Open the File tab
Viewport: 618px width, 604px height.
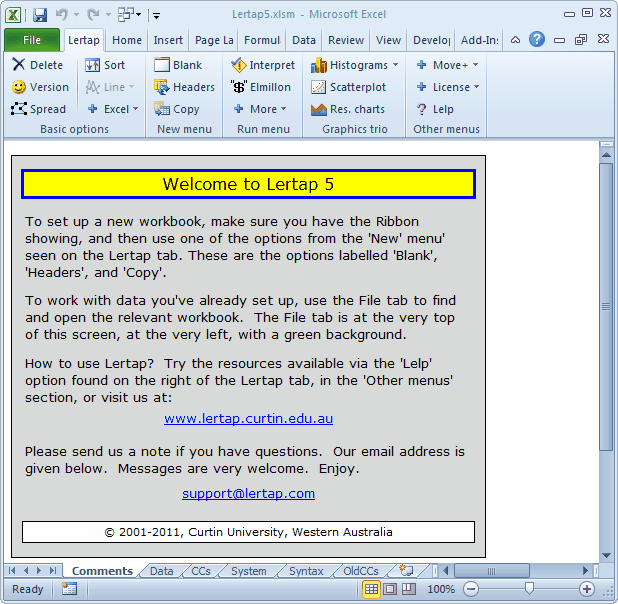click(x=32, y=40)
